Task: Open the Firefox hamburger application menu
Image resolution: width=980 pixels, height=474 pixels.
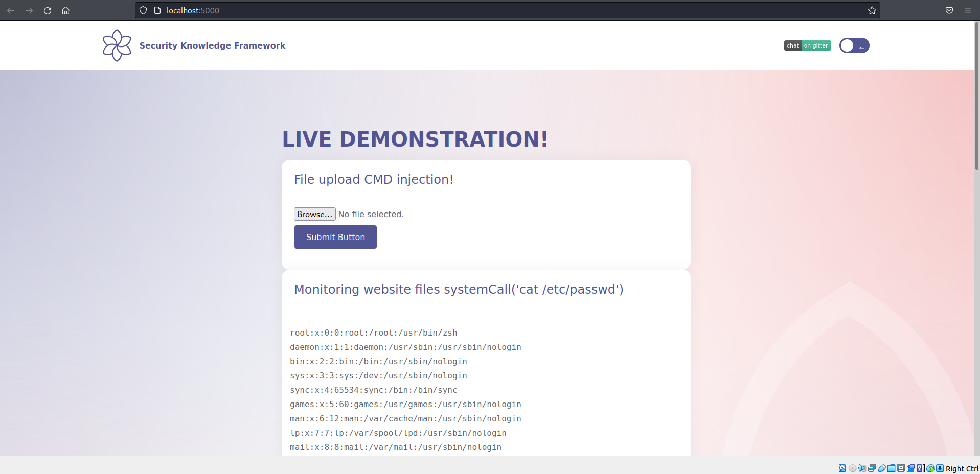Action: click(967, 10)
